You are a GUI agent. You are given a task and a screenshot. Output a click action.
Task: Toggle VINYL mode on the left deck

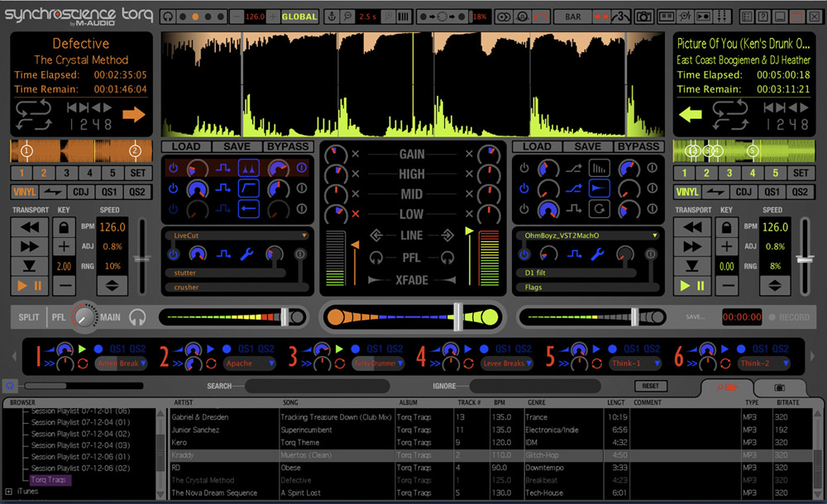(x=24, y=192)
